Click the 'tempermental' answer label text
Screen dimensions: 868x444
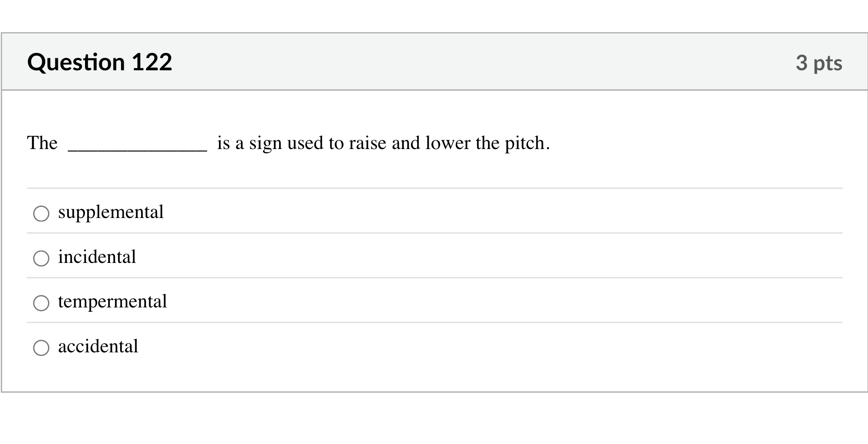[112, 302]
